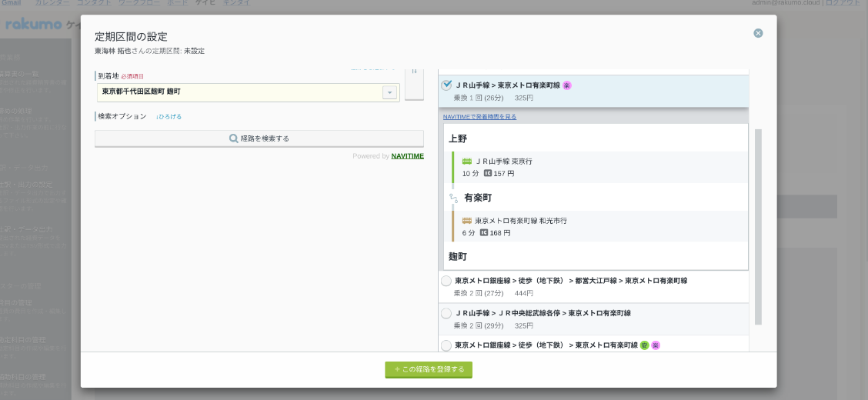Click the pink 楽 badge on the last route
This screenshot has width=868, height=400.
656,345
